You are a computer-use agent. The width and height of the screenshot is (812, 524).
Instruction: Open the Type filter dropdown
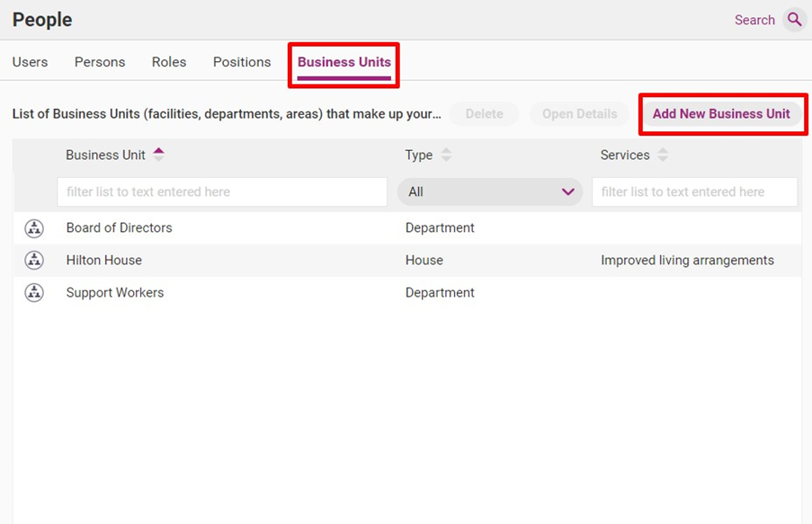[490, 191]
